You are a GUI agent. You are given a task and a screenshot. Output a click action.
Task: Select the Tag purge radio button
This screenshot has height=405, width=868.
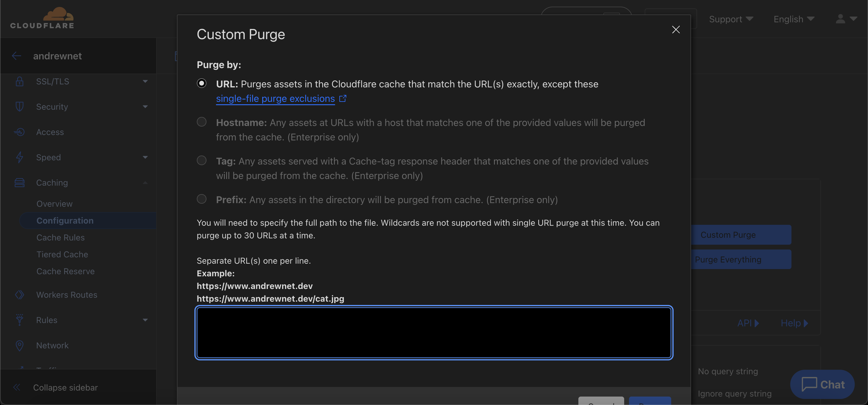202,160
